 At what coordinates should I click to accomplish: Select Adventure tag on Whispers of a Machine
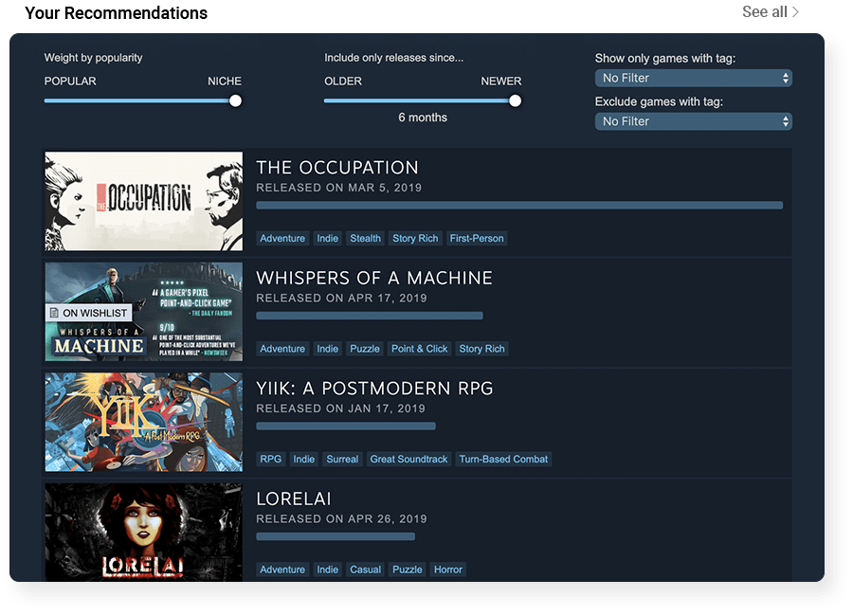(282, 349)
